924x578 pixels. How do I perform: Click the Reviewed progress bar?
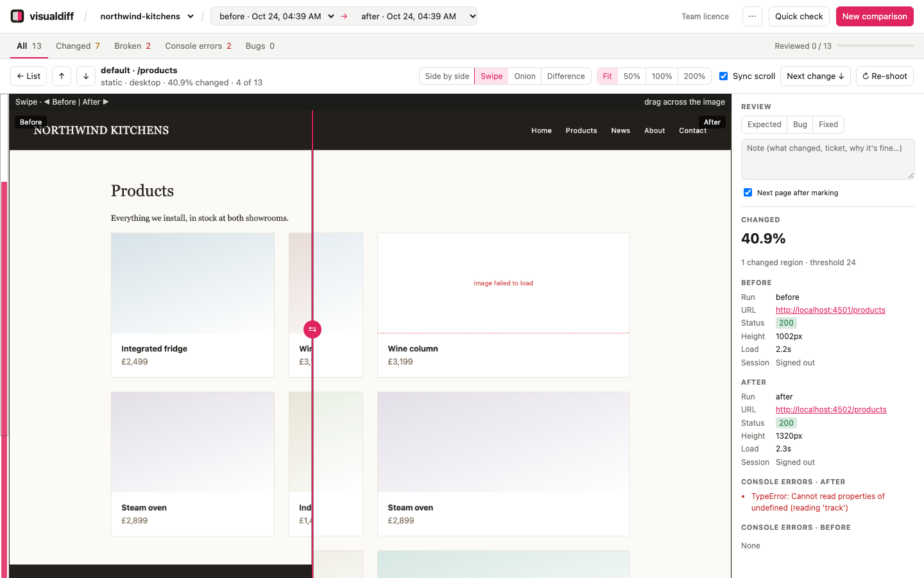pyautogui.click(x=875, y=46)
